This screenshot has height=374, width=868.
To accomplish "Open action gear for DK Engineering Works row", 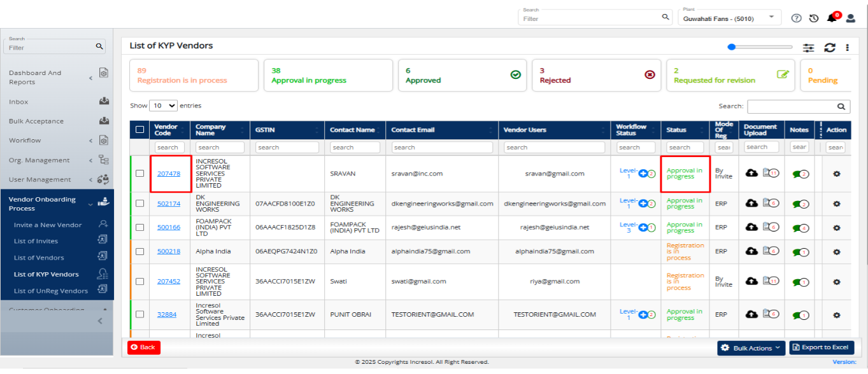I will (837, 204).
